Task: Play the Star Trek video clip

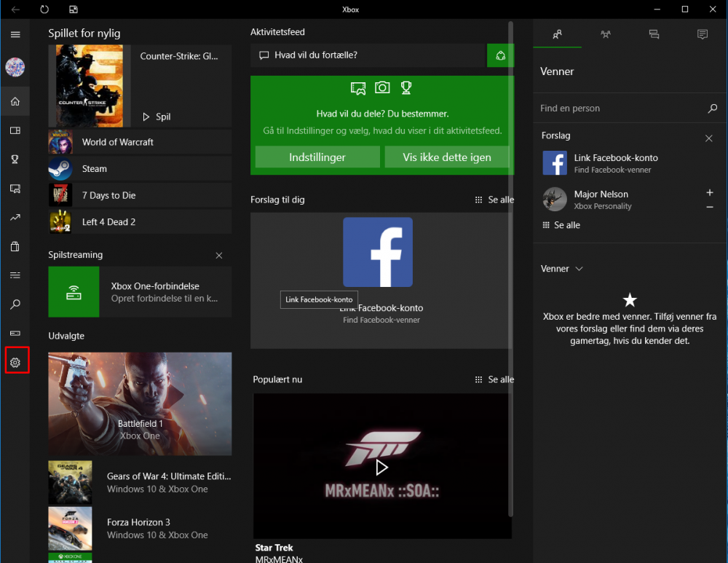Action: pyautogui.click(x=381, y=467)
